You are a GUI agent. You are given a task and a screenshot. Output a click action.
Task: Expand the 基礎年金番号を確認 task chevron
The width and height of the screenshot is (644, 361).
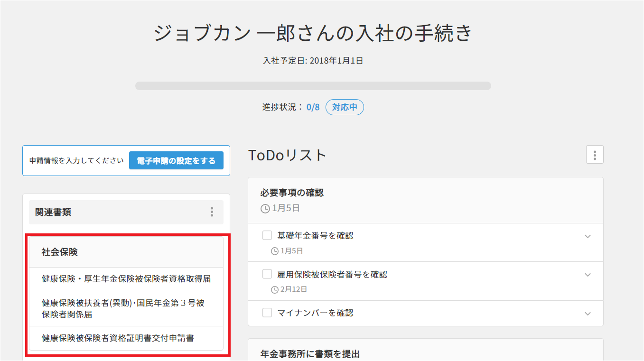(588, 236)
